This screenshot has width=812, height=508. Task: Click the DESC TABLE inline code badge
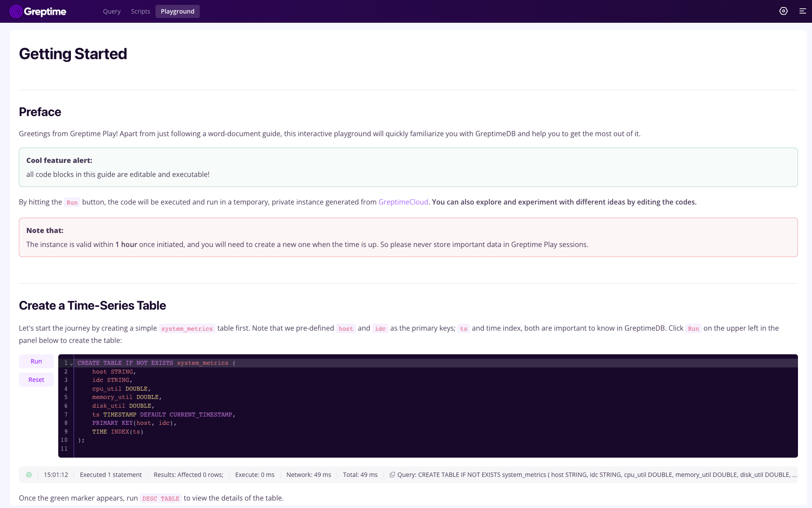(161, 498)
